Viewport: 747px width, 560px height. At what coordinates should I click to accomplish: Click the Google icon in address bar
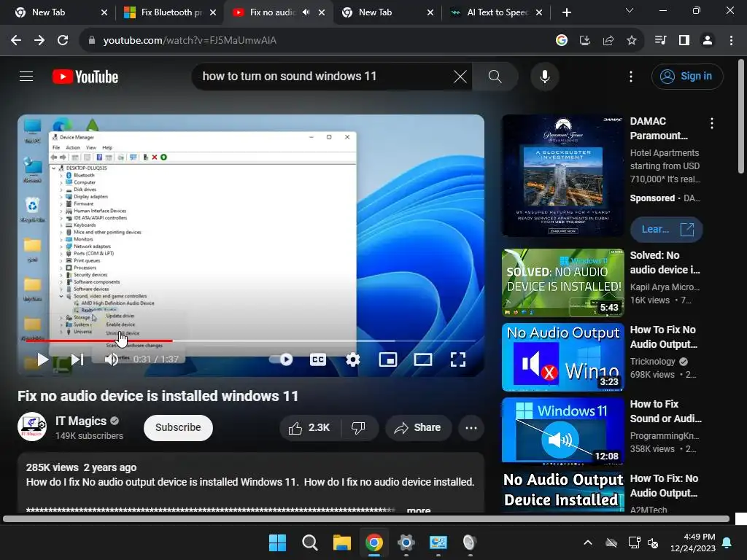pyautogui.click(x=561, y=41)
